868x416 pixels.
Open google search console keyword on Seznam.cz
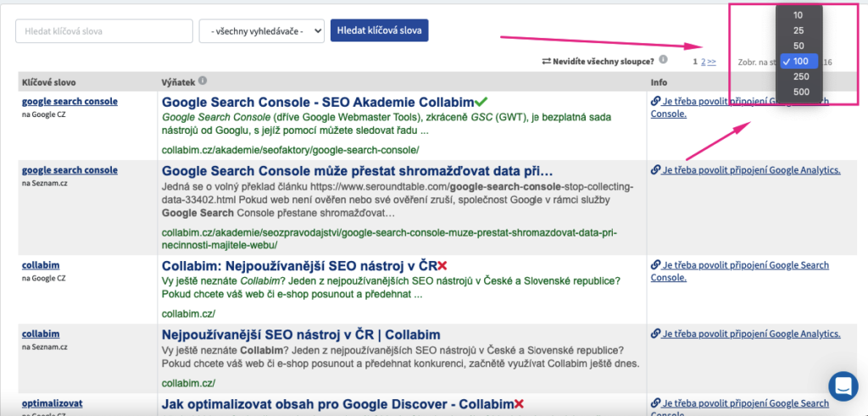tap(70, 169)
